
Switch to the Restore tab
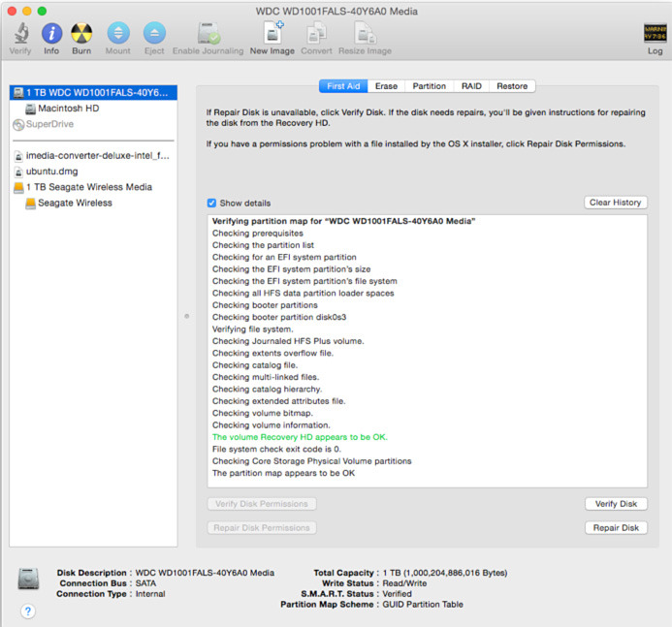[x=512, y=86]
